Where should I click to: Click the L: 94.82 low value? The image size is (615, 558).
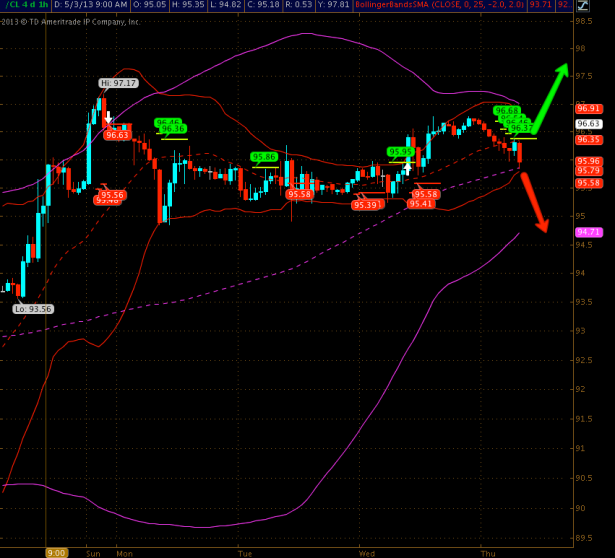pos(226,5)
